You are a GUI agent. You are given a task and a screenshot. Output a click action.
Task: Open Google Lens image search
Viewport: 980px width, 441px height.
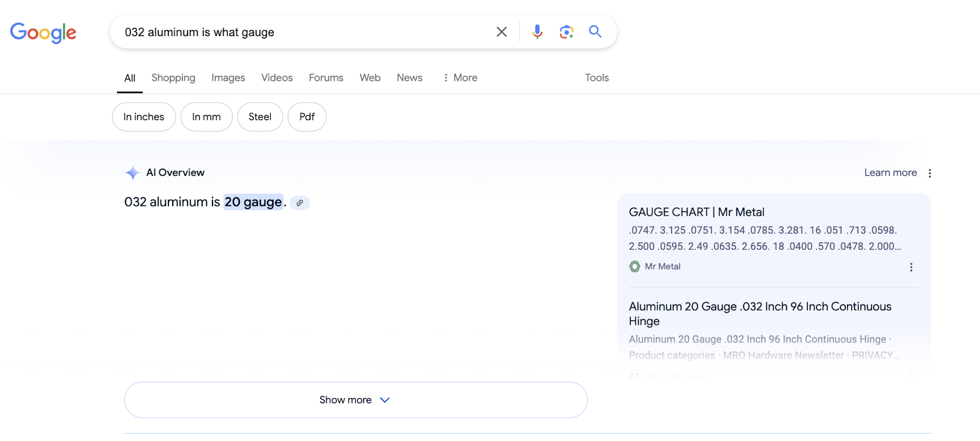(566, 32)
